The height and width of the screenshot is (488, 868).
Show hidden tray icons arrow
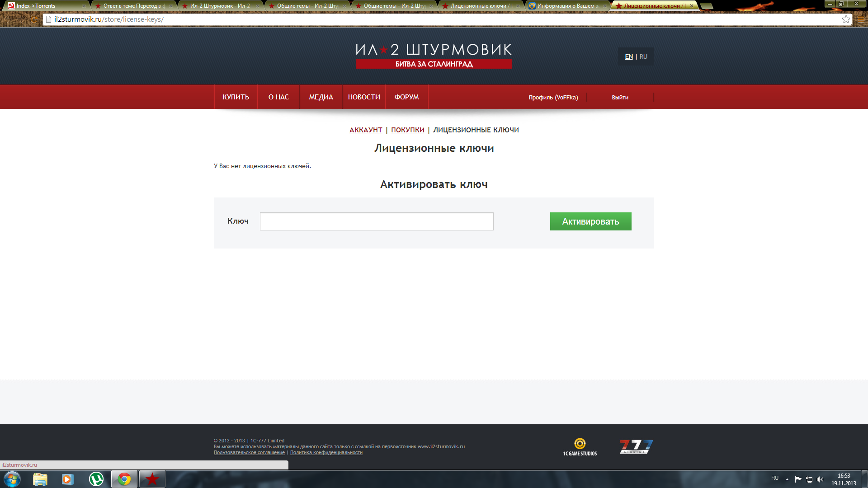[x=787, y=479]
